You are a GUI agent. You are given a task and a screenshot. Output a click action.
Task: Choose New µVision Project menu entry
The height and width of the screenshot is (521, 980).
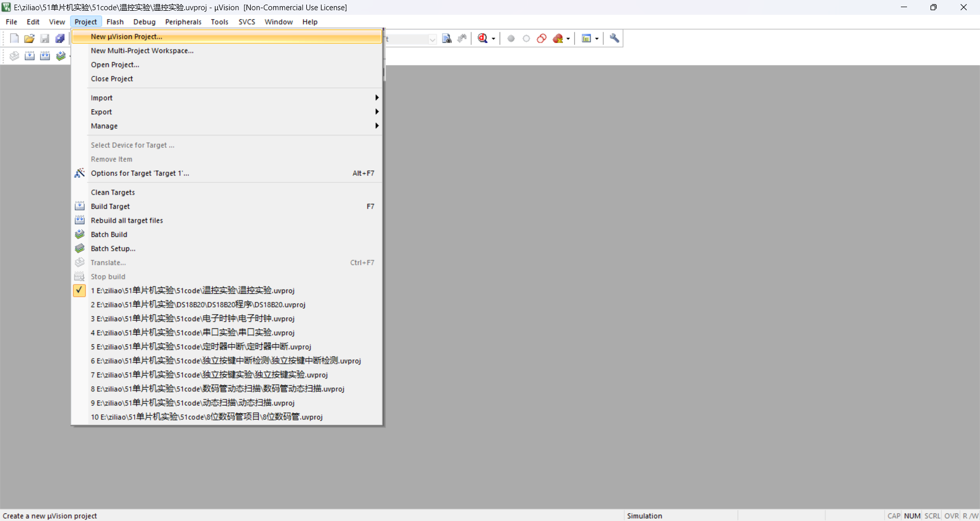point(127,37)
